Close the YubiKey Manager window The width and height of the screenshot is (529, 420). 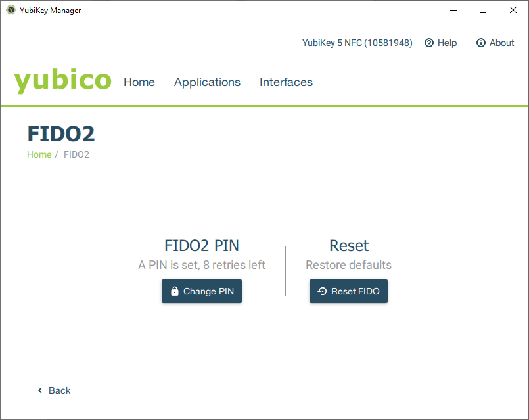[x=513, y=10]
